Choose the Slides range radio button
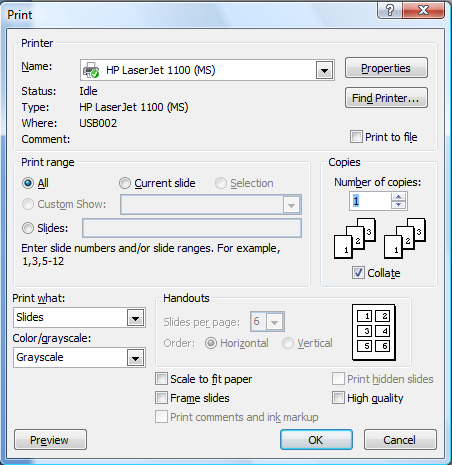This screenshot has height=465, width=452. pyautogui.click(x=28, y=228)
